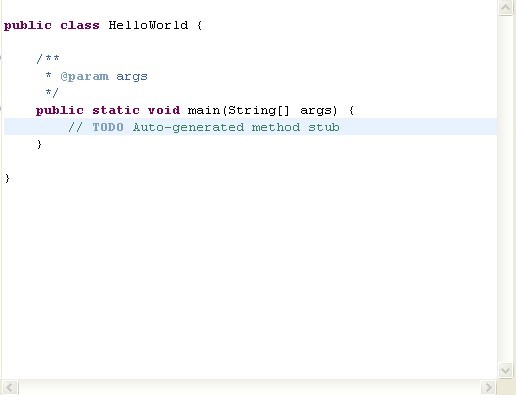Click the 'args' parameter in main signature

coord(316,110)
